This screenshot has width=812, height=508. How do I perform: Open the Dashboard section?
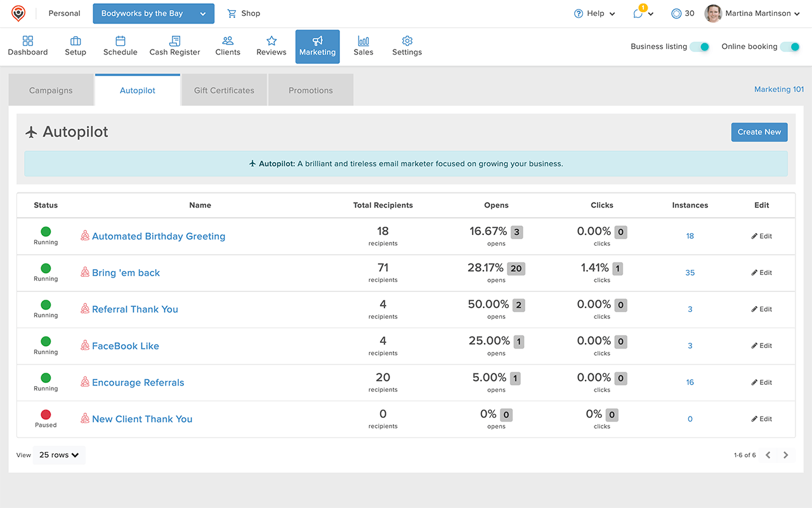pos(27,46)
